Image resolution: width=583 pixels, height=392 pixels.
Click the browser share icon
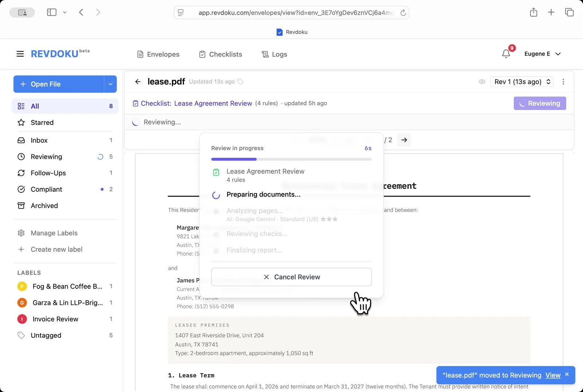coord(533,12)
